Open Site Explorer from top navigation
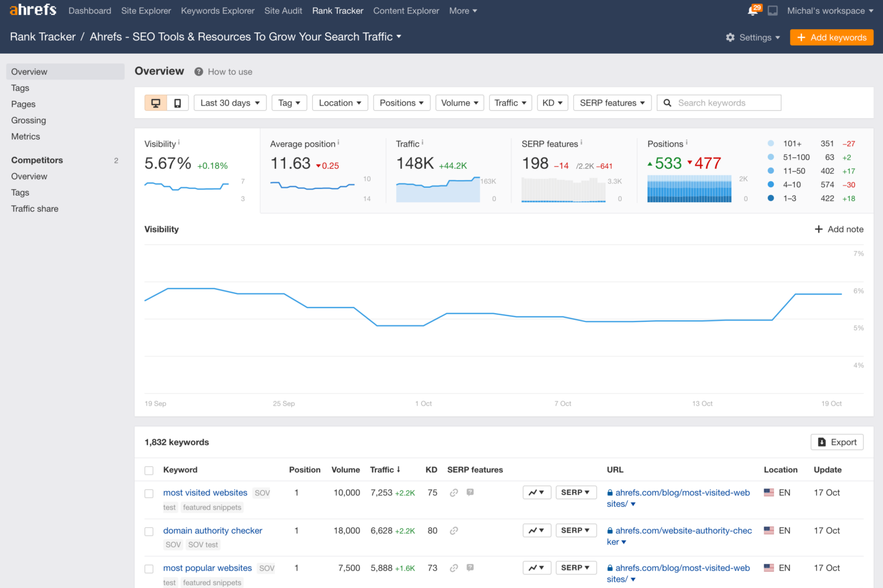Viewport: 883px width, 588px height. pos(146,11)
